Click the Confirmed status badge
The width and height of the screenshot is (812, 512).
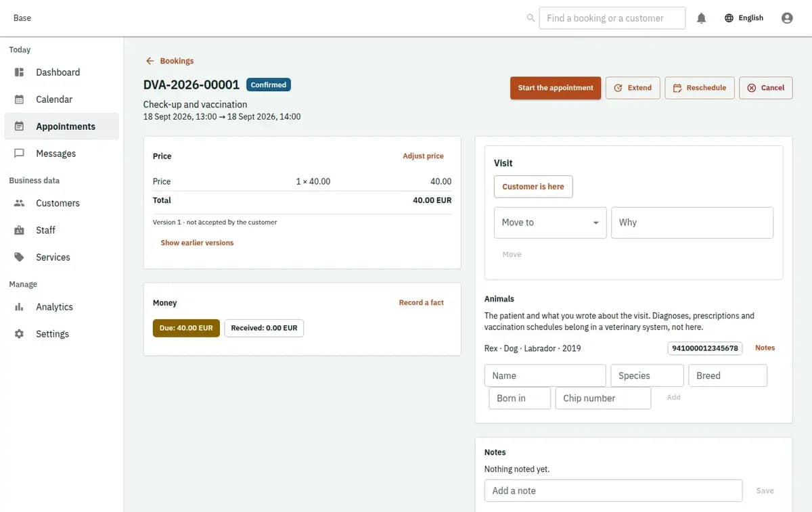[269, 85]
